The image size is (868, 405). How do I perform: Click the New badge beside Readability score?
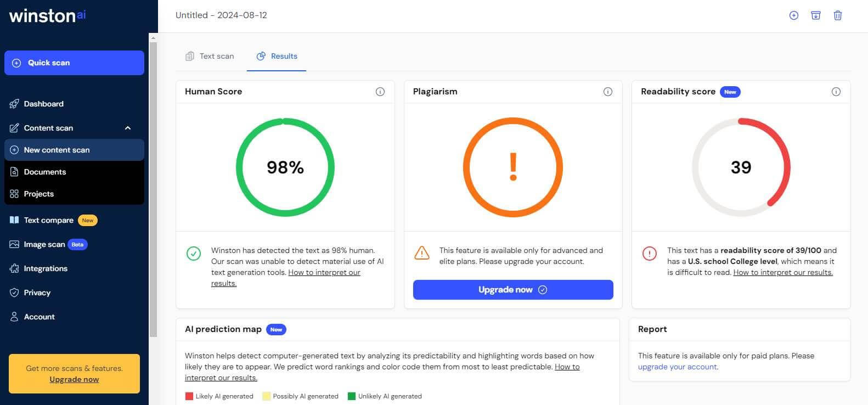[730, 92]
